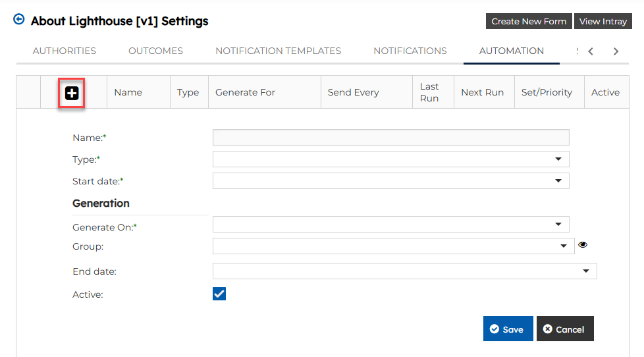Open View Intray

click(x=603, y=21)
